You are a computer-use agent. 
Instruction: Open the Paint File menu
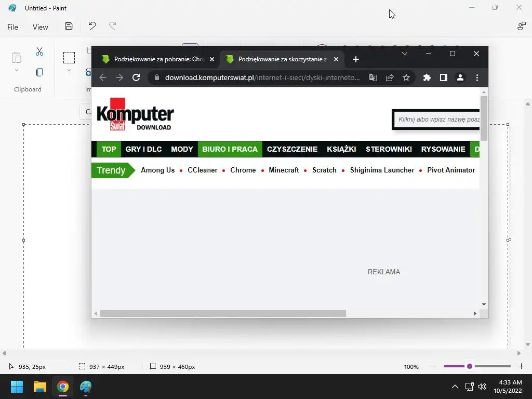point(12,27)
